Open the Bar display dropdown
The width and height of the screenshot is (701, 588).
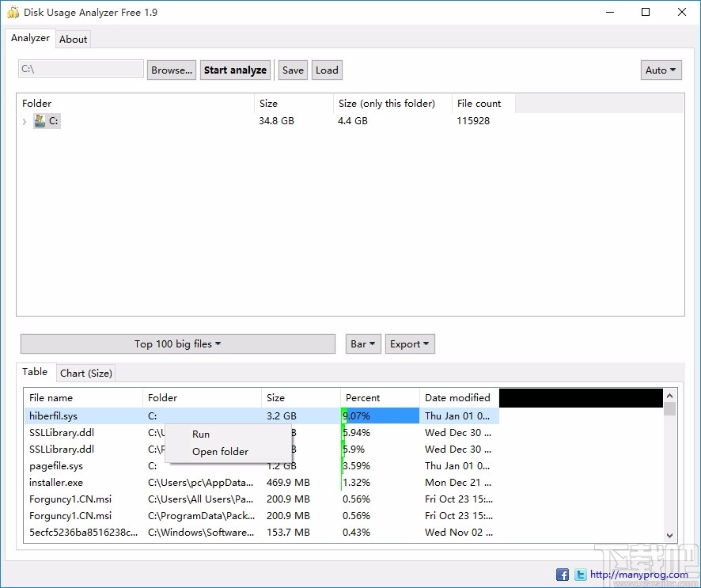[362, 343]
